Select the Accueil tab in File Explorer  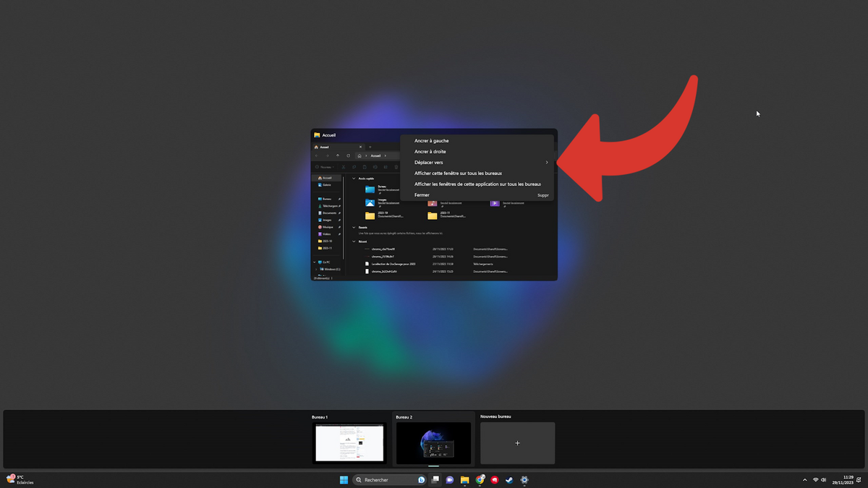(x=338, y=147)
